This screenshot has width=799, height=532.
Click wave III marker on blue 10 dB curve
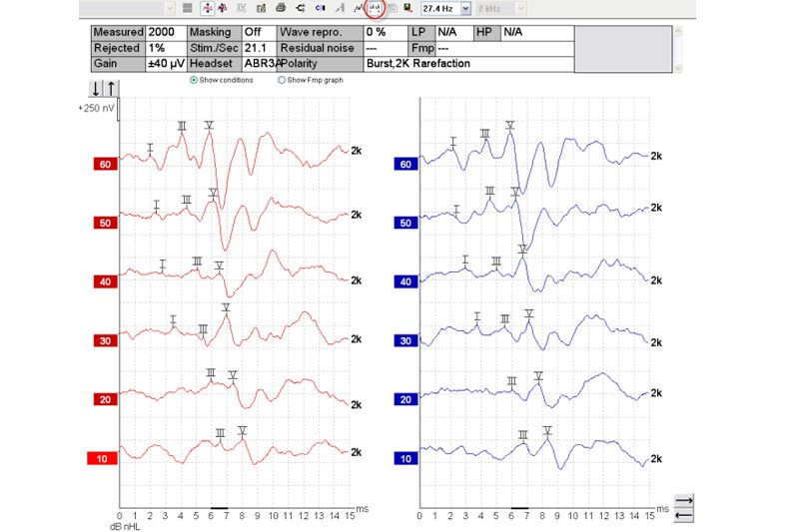point(522,435)
